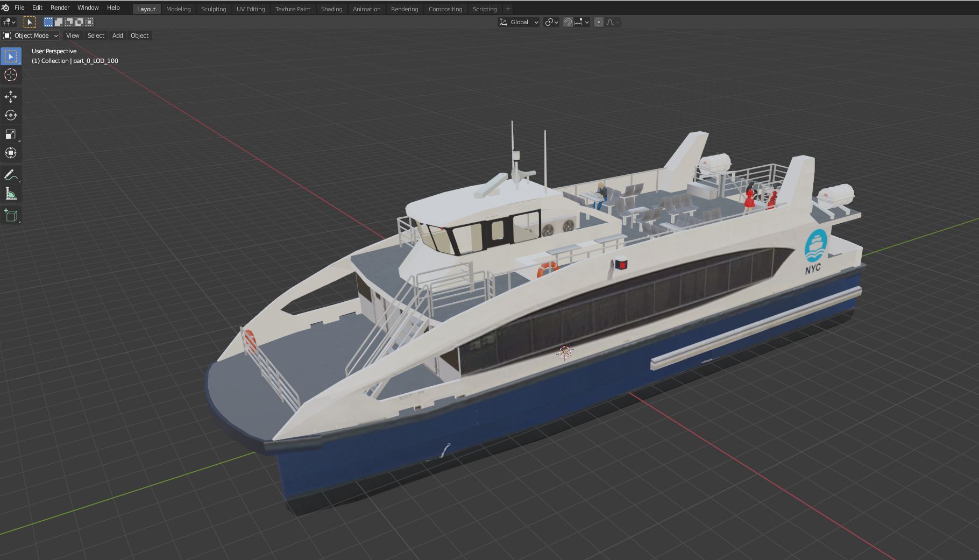
Task: Open the Global transform orientation dropdown
Action: pyautogui.click(x=519, y=22)
